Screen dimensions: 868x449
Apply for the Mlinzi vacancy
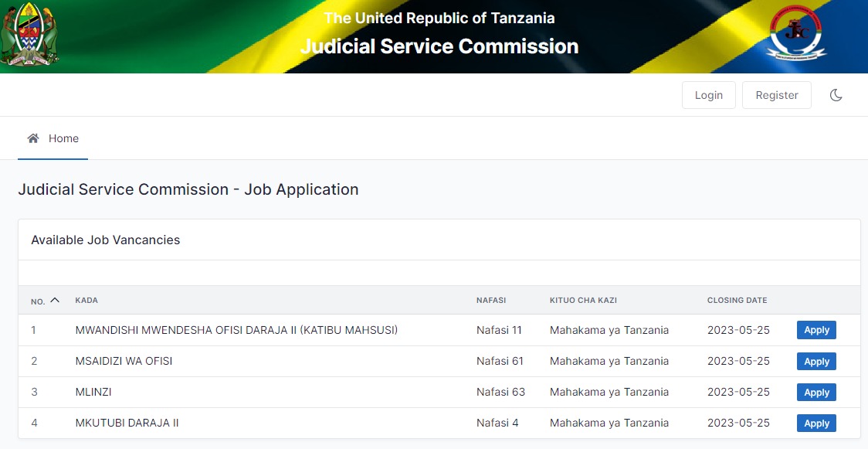tap(815, 392)
